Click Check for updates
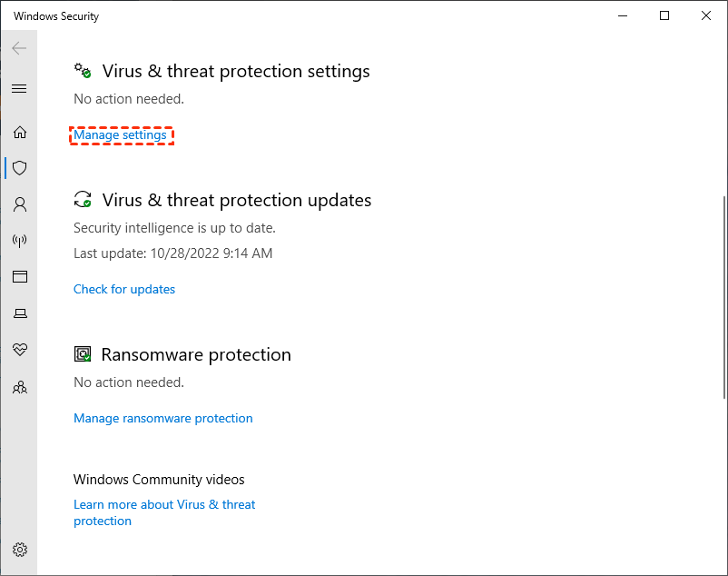The image size is (728, 576). (x=123, y=289)
